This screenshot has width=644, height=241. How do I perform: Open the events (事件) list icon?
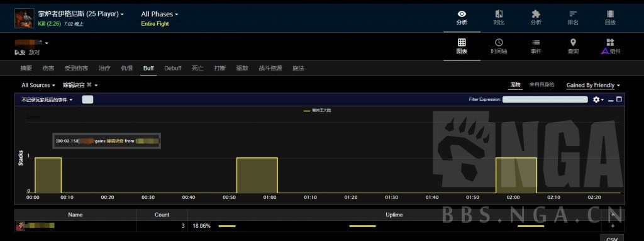click(536, 47)
